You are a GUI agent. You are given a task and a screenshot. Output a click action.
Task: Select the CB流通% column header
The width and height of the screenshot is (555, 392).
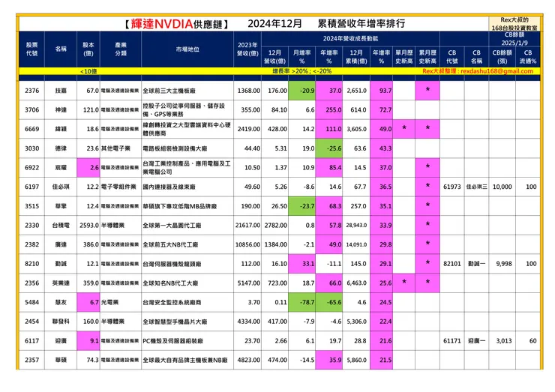(x=528, y=57)
